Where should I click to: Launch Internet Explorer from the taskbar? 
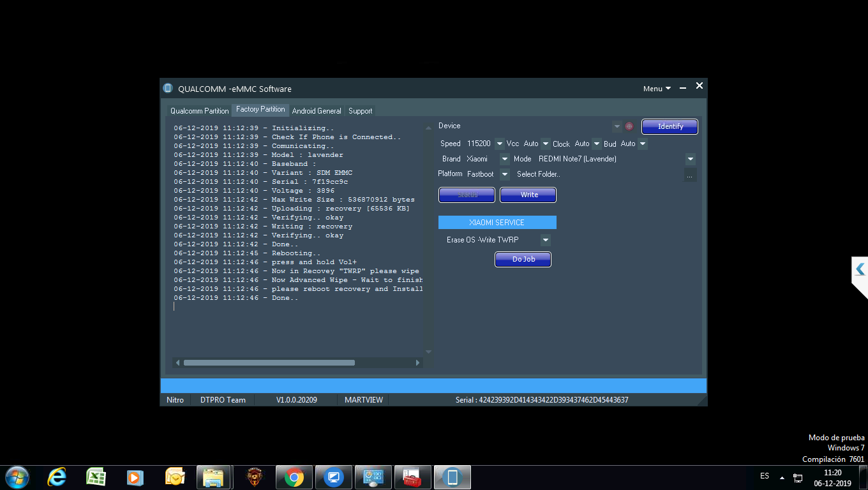pos(57,477)
